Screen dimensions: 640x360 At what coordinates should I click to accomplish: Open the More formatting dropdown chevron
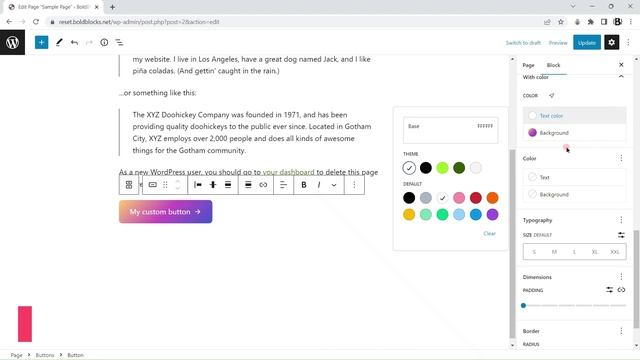[334, 185]
